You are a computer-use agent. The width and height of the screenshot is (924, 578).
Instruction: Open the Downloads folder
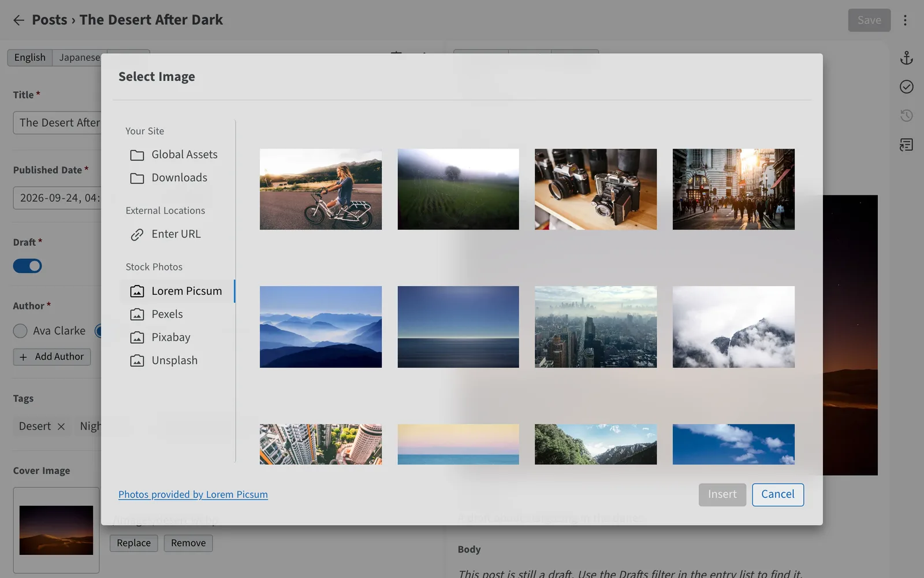[x=177, y=177]
